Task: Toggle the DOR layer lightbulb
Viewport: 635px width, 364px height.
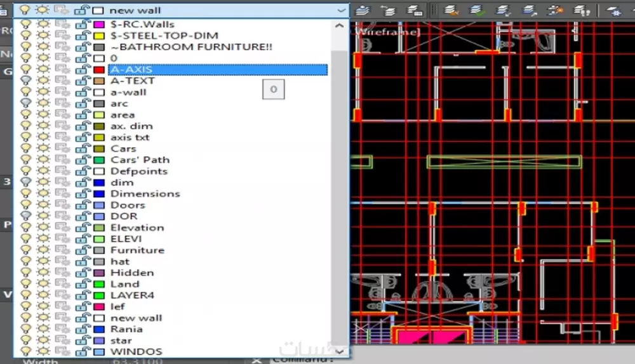Action: pos(25,216)
